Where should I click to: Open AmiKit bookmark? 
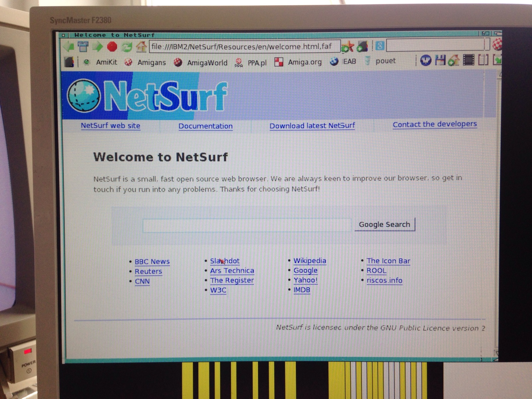coord(101,62)
